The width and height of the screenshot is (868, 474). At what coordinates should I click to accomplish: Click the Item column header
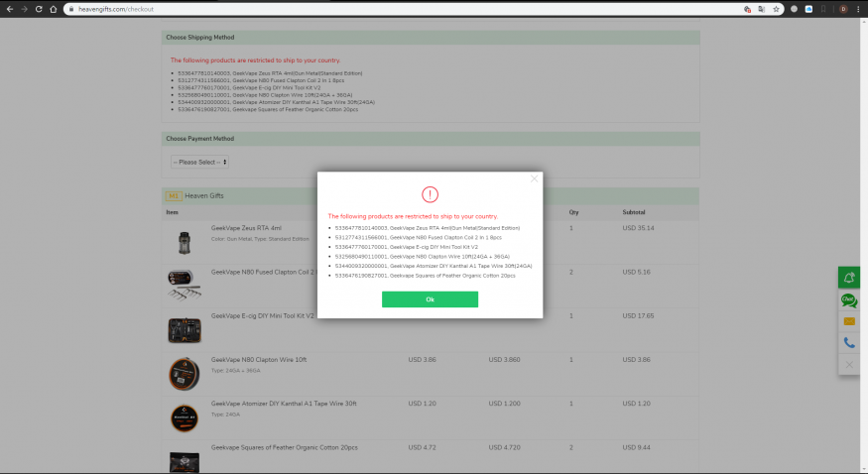[x=173, y=212]
